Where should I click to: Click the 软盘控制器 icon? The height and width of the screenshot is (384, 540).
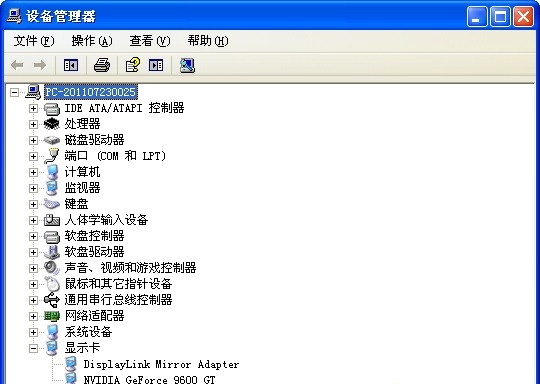click(52, 236)
